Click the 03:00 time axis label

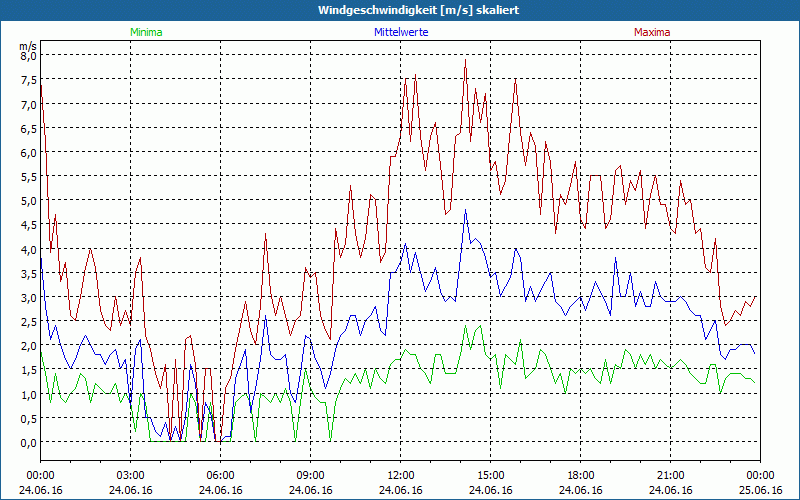[x=131, y=475]
